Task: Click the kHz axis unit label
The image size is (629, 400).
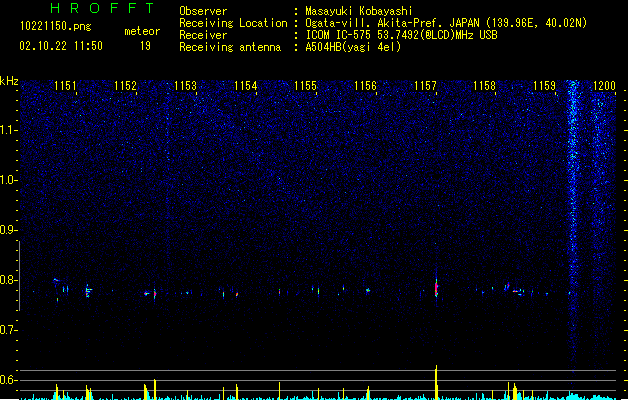Action: pos(9,81)
